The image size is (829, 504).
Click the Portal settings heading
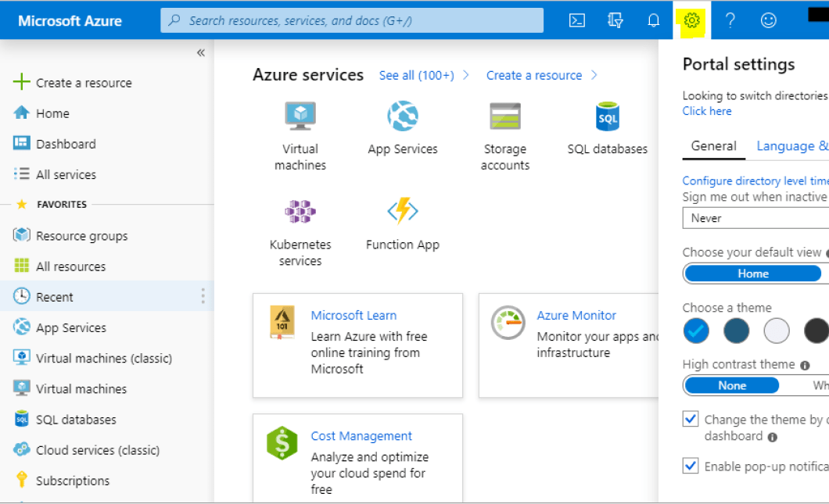click(x=738, y=64)
